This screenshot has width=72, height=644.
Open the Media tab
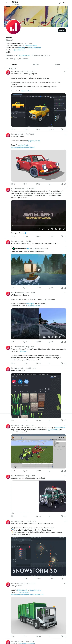(57, 65)
